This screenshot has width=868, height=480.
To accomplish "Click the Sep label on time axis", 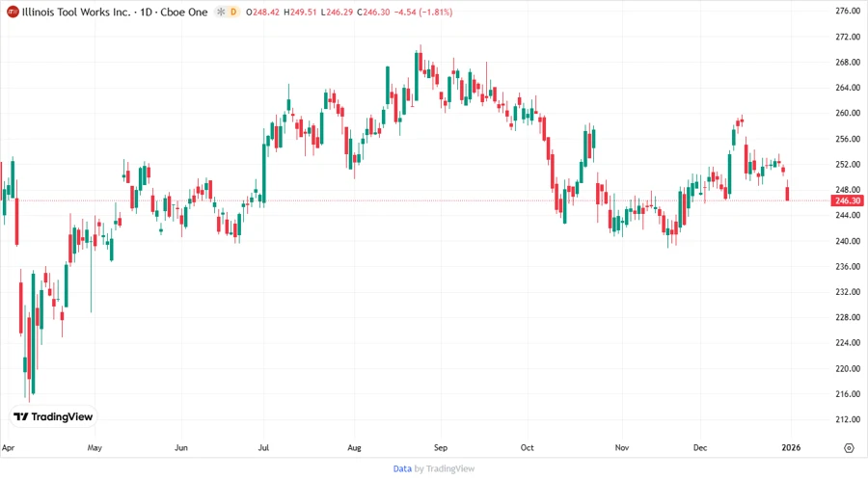I will (x=441, y=448).
